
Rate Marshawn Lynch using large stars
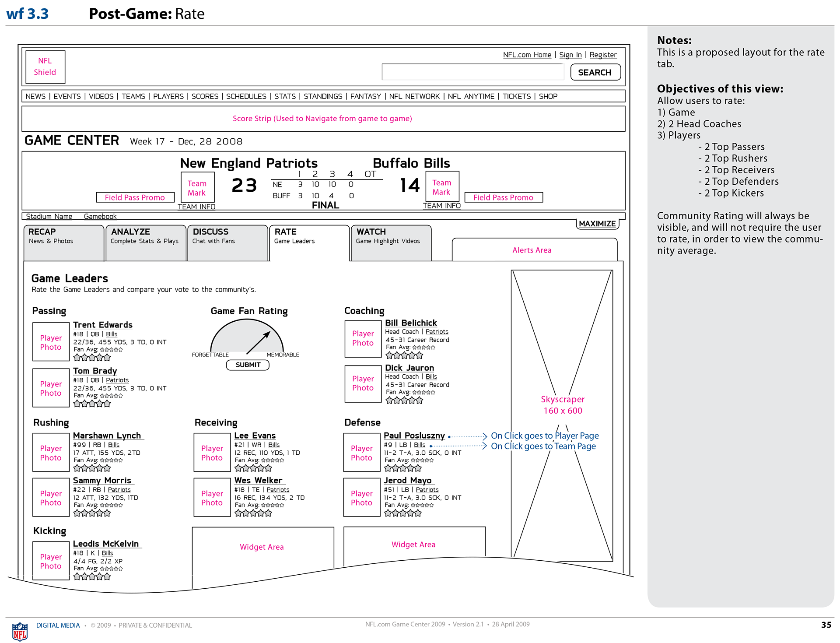pyautogui.click(x=92, y=468)
